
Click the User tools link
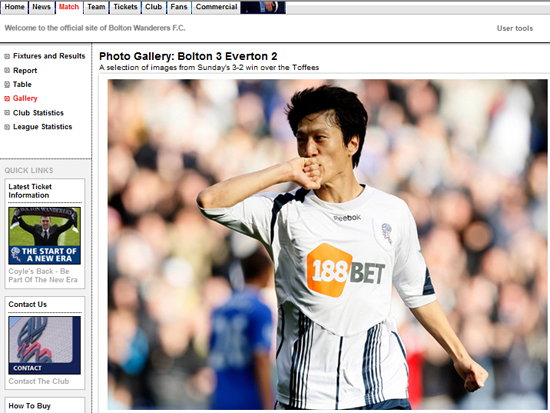coord(515,28)
